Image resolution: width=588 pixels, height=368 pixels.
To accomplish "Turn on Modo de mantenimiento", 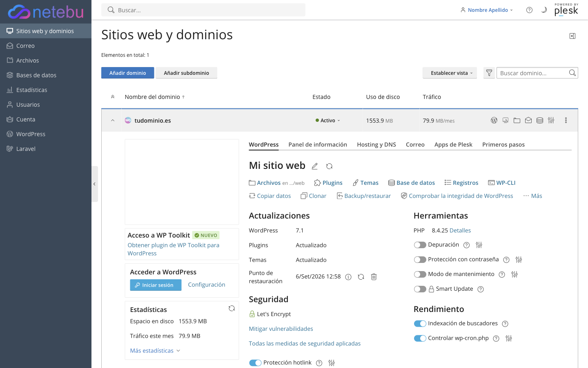I will (x=420, y=274).
